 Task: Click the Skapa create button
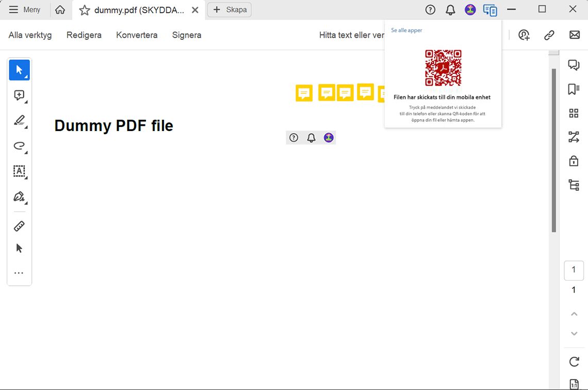(x=230, y=10)
